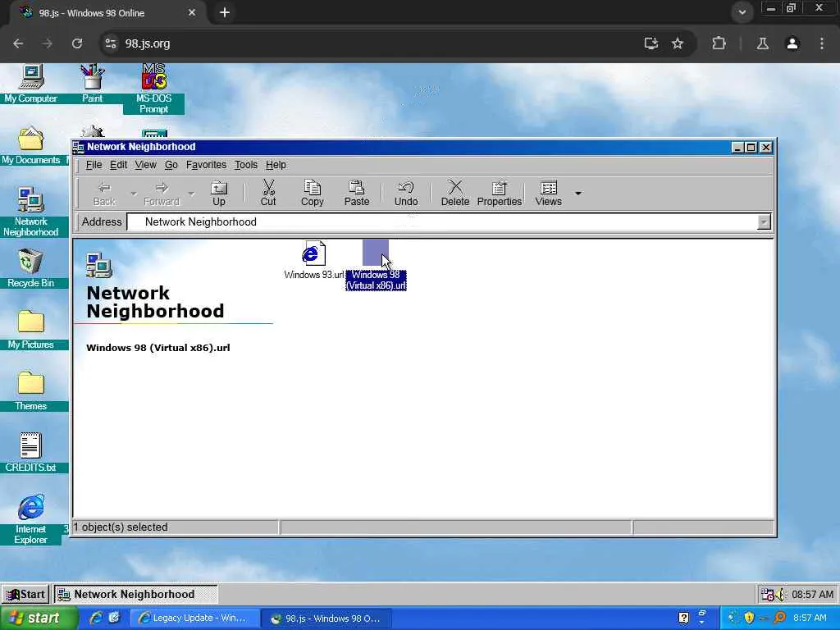840x630 pixels.
Task: Open My Pictures folder on desktop
Action: [31, 330]
